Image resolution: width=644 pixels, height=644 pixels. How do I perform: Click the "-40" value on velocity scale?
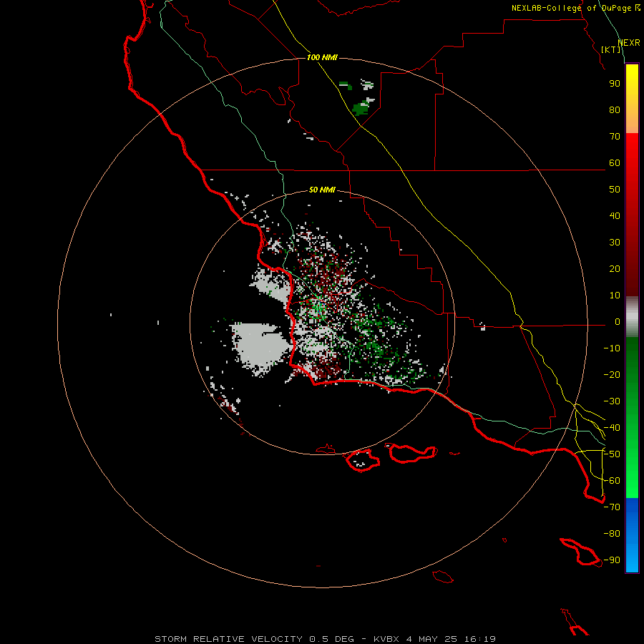tap(612, 428)
